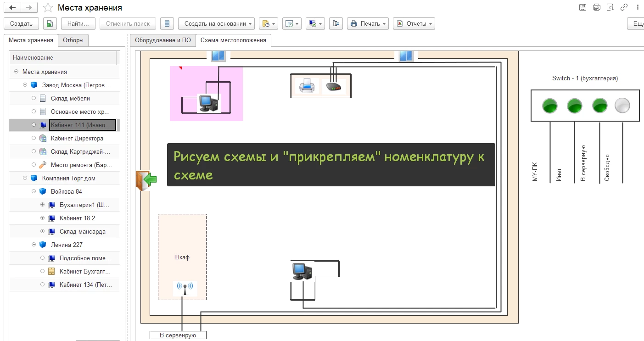Screen dimensions: 644x341
Task: Collapse the Завод Москва tree node
Action: click(25, 85)
